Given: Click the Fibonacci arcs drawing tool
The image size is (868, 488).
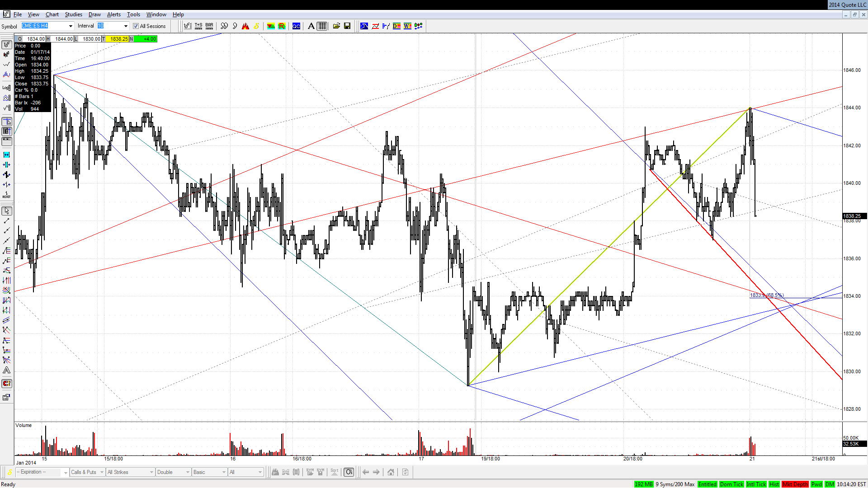Looking at the screenshot, I should [6, 290].
